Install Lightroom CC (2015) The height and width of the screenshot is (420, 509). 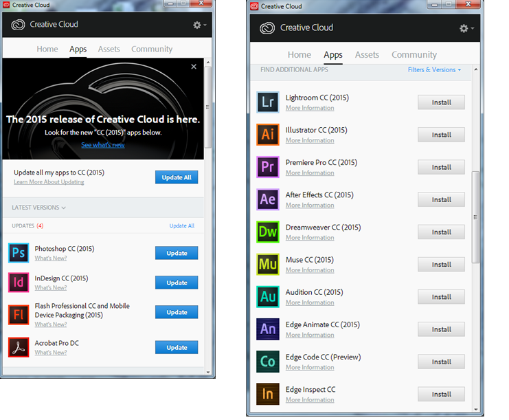[441, 102]
